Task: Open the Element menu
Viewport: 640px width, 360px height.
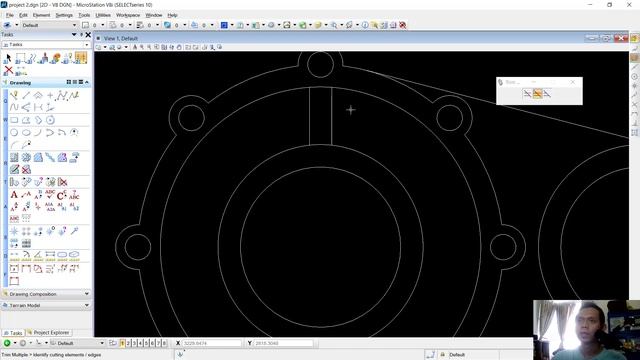Action: 42,15
